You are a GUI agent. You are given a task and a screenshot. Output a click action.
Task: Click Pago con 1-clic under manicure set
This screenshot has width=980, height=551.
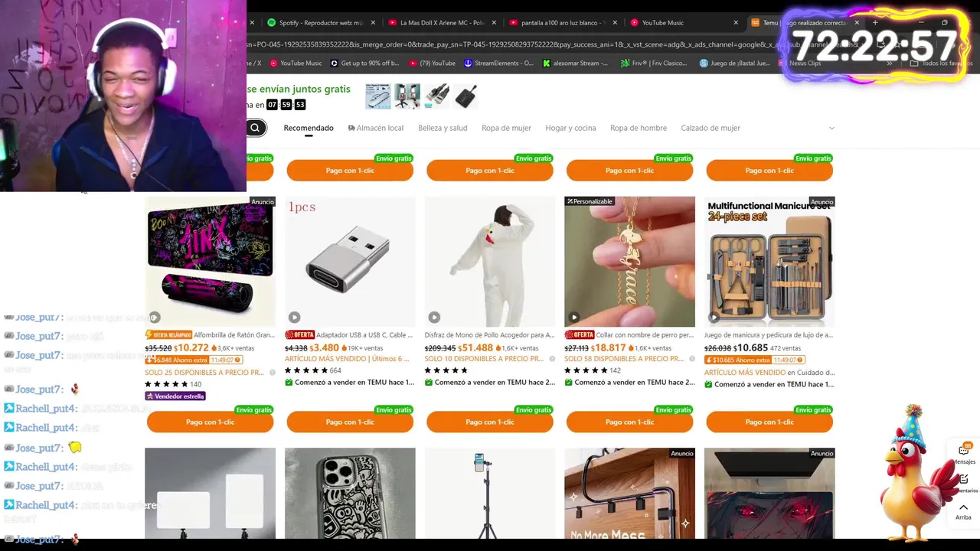click(769, 422)
